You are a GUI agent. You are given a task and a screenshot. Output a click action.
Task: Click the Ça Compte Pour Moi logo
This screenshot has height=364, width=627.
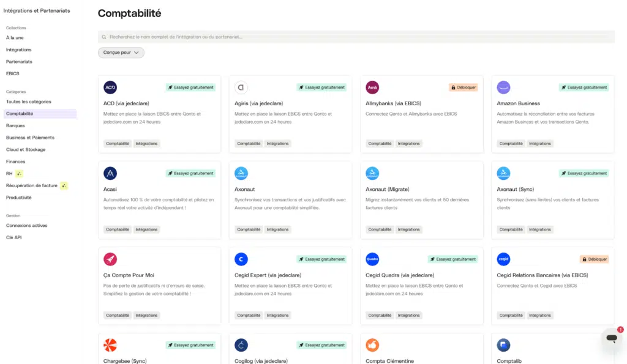coord(110,259)
